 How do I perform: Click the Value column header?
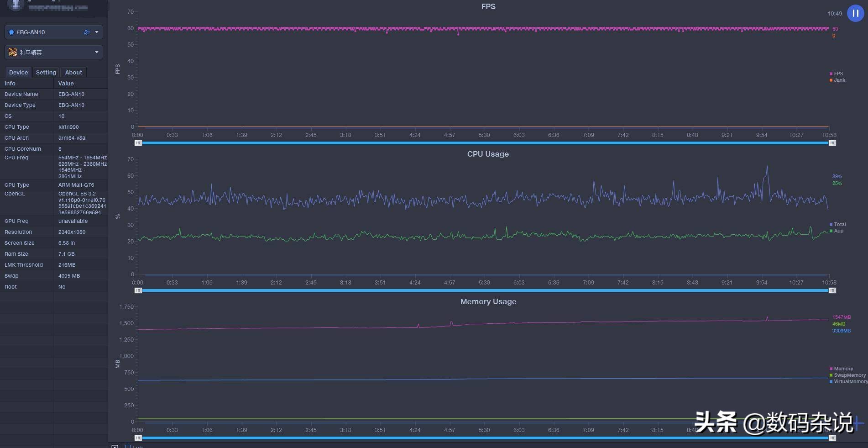[x=66, y=84]
